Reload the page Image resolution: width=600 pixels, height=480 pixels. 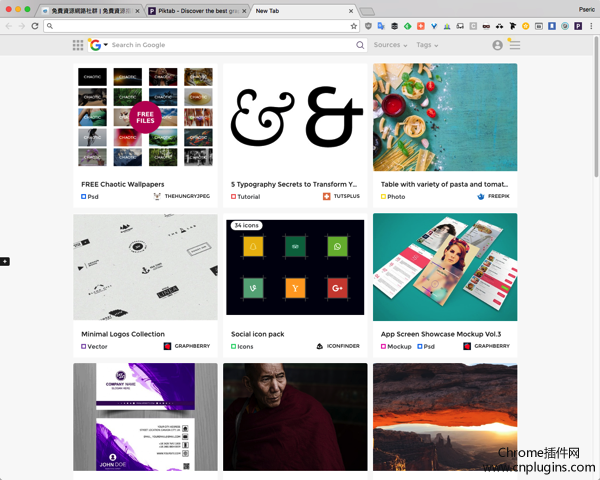point(35,26)
